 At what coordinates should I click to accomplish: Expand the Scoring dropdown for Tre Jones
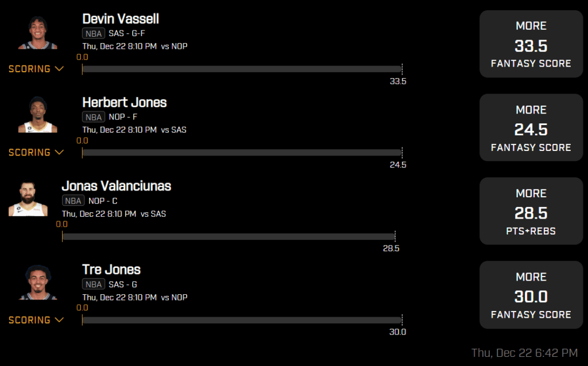point(36,320)
